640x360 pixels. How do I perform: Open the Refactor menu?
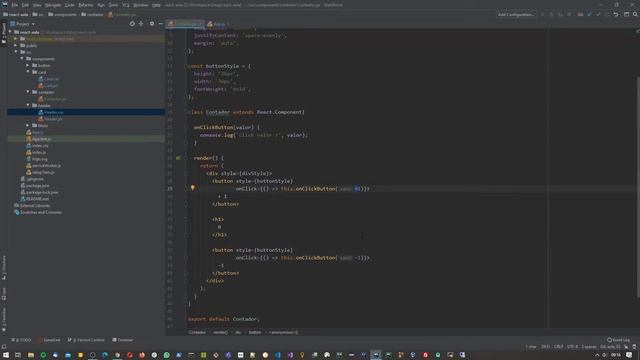pos(86,5)
